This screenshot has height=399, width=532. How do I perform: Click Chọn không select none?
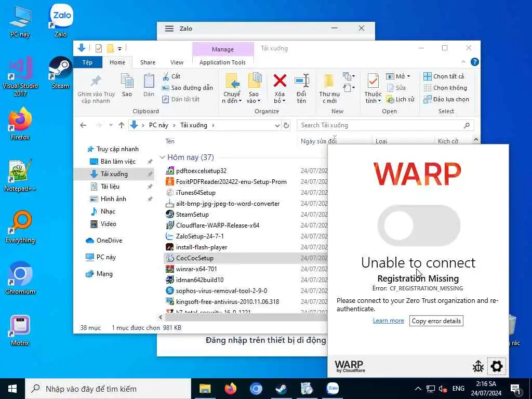(x=445, y=88)
